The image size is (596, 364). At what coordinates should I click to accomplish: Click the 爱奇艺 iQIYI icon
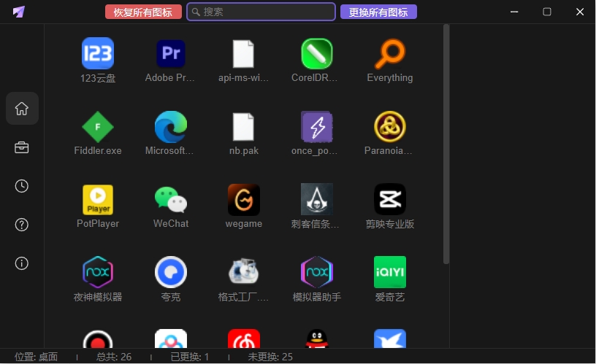(x=390, y=272)
